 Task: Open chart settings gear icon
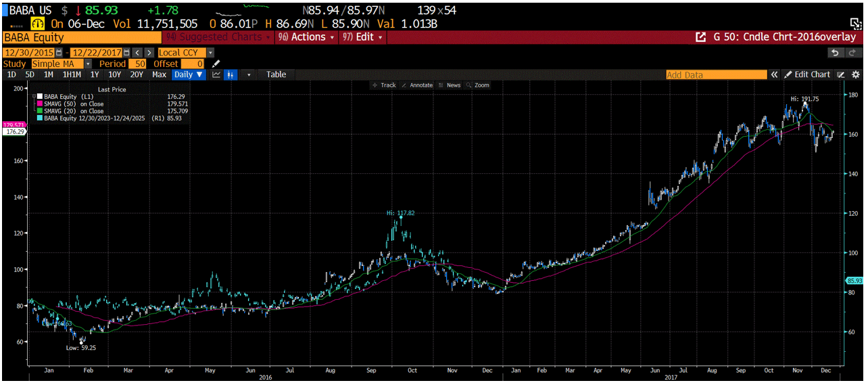pyautogui.click(x=856, y=74)
